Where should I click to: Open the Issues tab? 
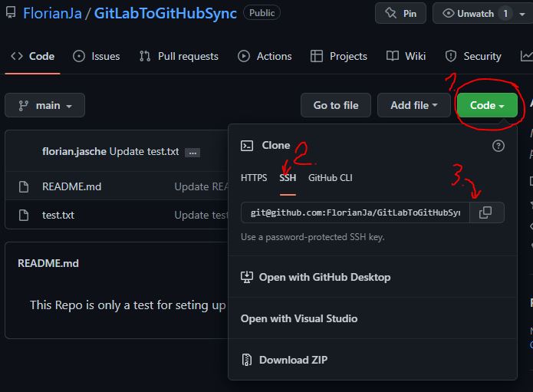click(x=97, y=56)
